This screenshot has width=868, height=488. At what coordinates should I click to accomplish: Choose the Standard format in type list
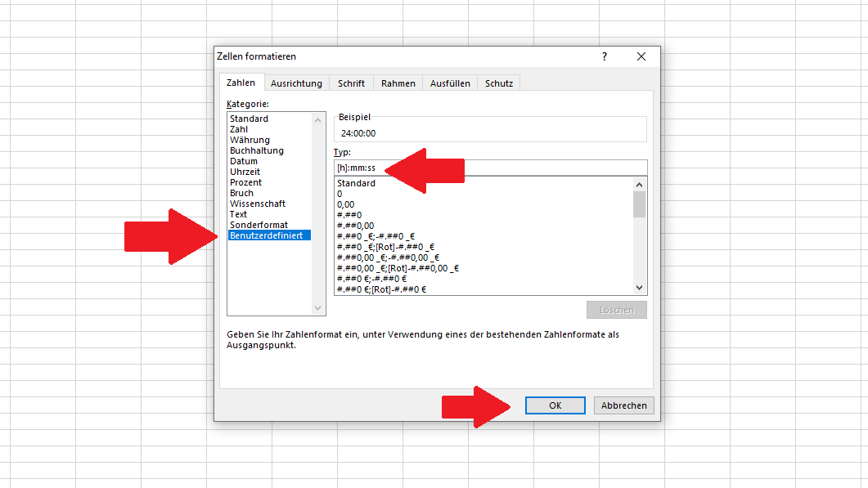pos(357,183)
